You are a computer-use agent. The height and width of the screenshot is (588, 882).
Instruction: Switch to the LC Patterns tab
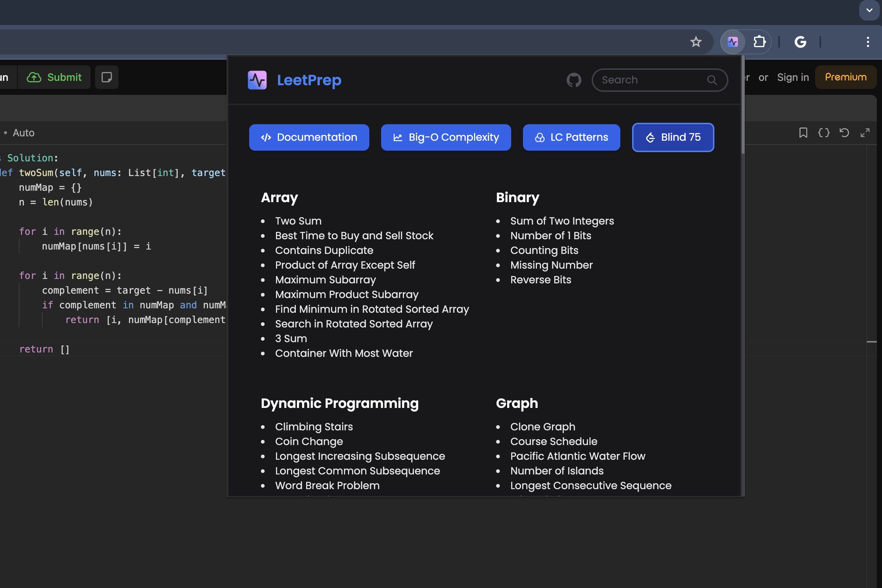pyautogui.click(x=571, y=137)
